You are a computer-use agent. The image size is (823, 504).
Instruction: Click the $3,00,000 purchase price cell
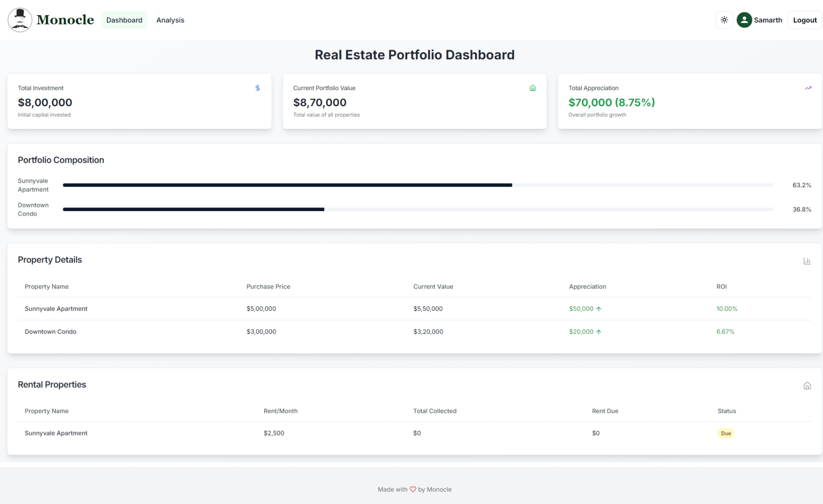point(261,332)
